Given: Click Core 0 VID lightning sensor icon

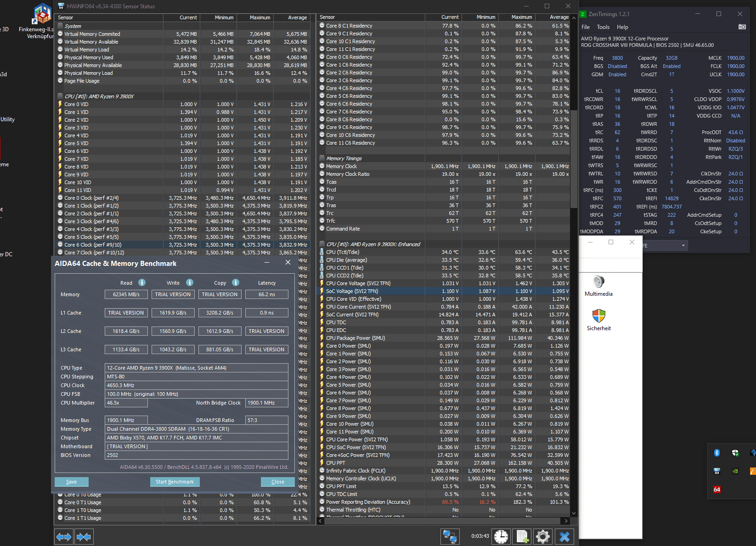Looking at the screenshot, I should (60, 104).
